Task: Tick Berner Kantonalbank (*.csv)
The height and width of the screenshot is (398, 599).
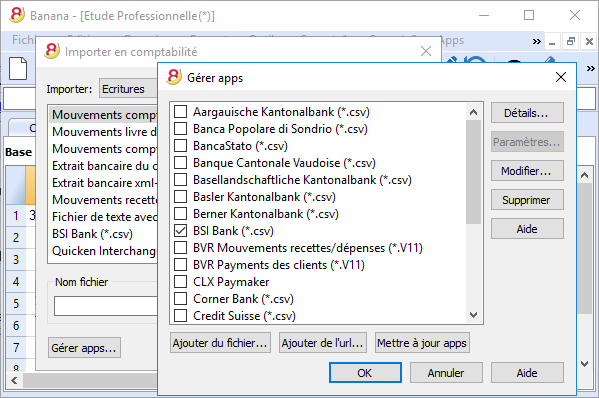Action: point(180,214)
